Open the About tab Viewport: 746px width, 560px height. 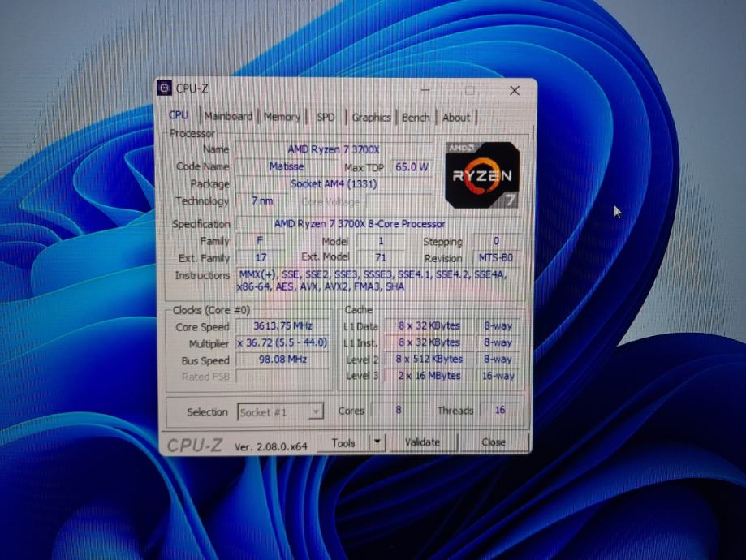pos(455,118)
